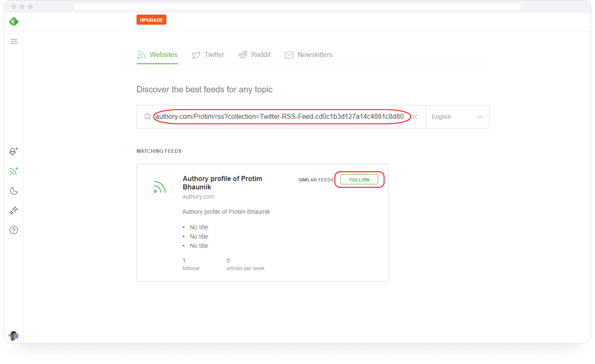Select the Websites tab

click(157, 55)
